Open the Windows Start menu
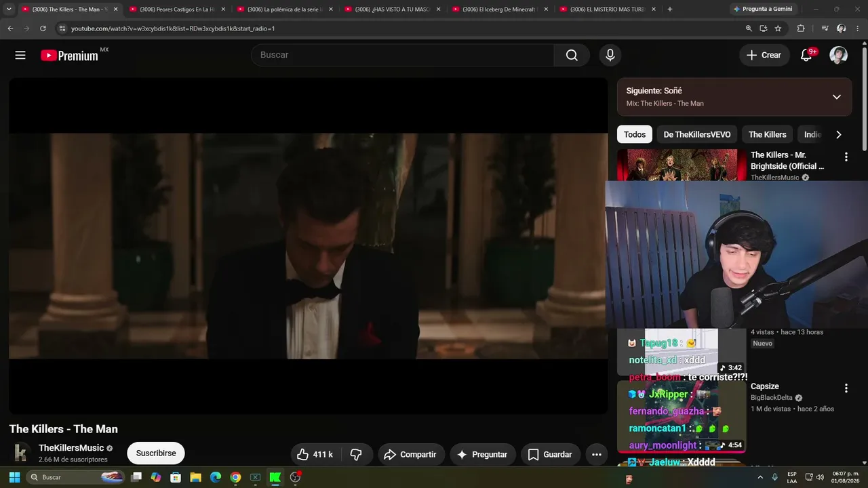Viewport: 868px width, 488px height. (14, 477)
